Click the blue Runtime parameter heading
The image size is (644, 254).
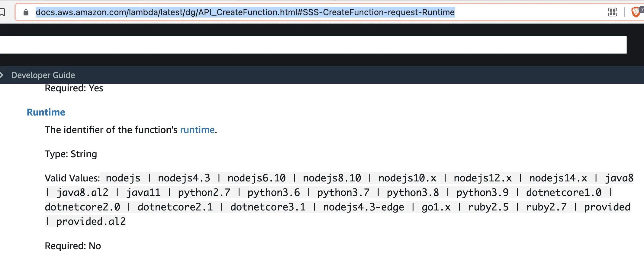point(46,112)
